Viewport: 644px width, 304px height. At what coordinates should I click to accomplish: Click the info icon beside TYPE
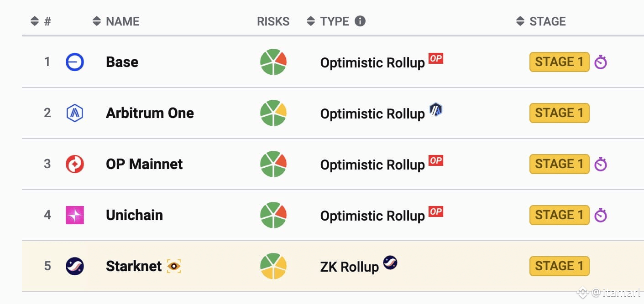tap(360, 21)
